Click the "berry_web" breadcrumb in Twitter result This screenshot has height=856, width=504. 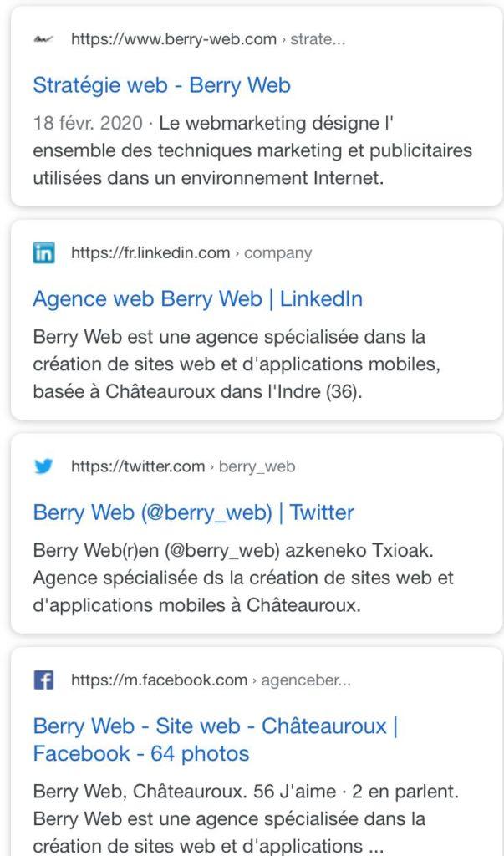coord(257,466)
